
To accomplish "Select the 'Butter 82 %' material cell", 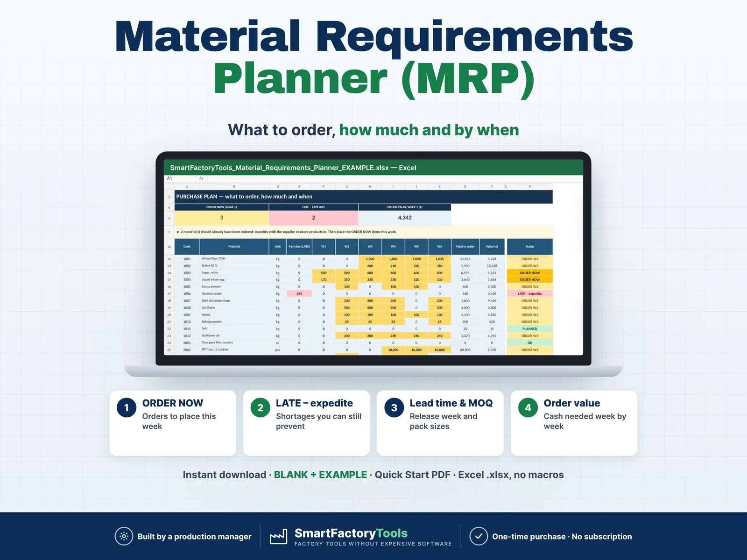I will [234, 266].
